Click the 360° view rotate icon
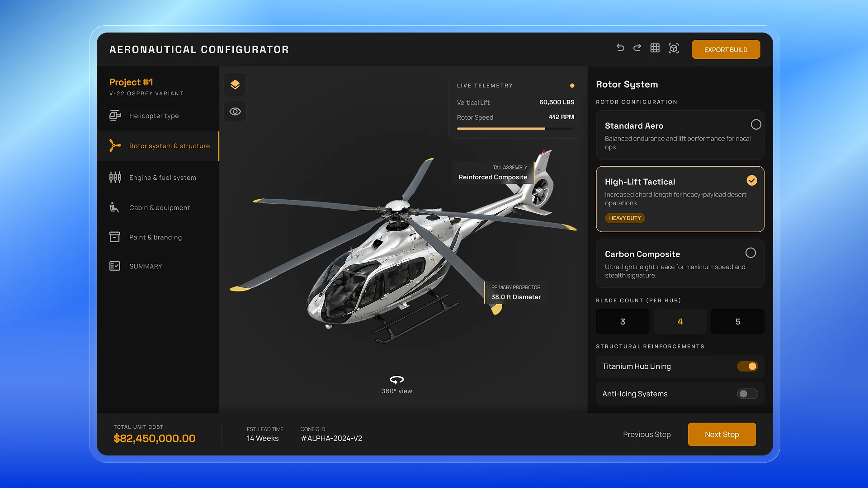The width and height of the screenshot is (868, 488). [396, 380]
